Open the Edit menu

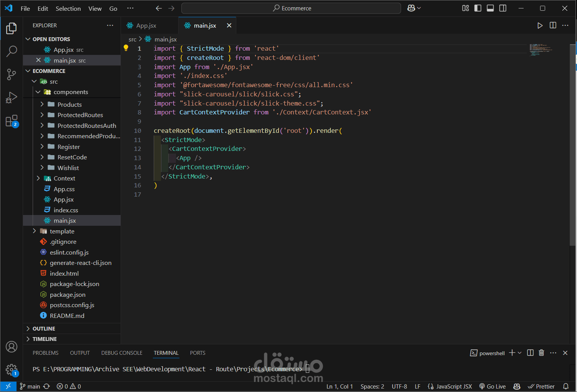click(x=43, y=8)
